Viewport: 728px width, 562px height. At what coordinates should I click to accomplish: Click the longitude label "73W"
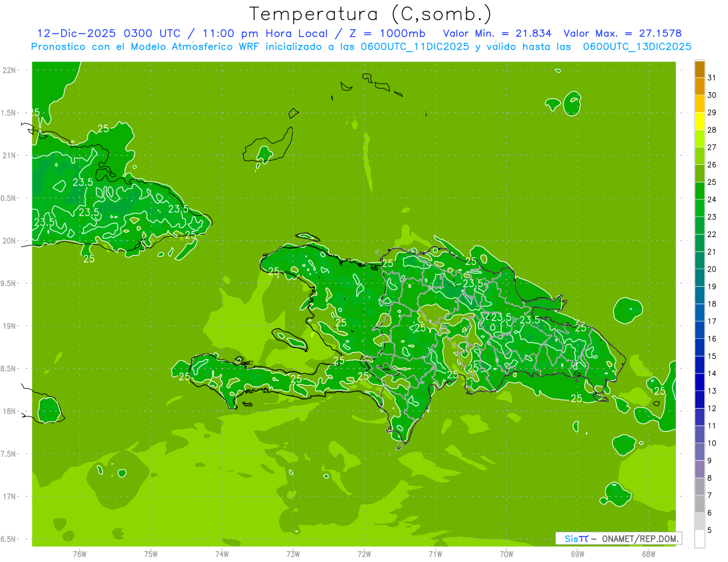(293, 554)
